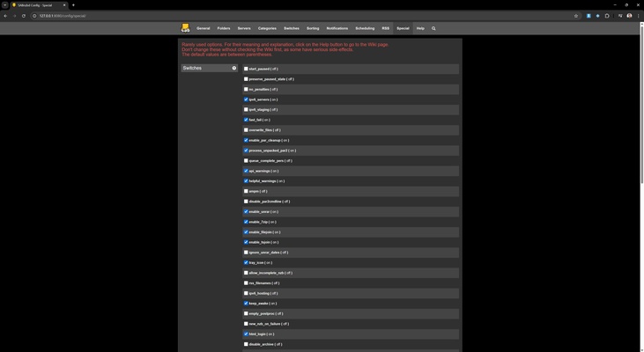Open the tab search dropdown arrow
Viewport: 644px width, 352px height.
click(5, 5)
